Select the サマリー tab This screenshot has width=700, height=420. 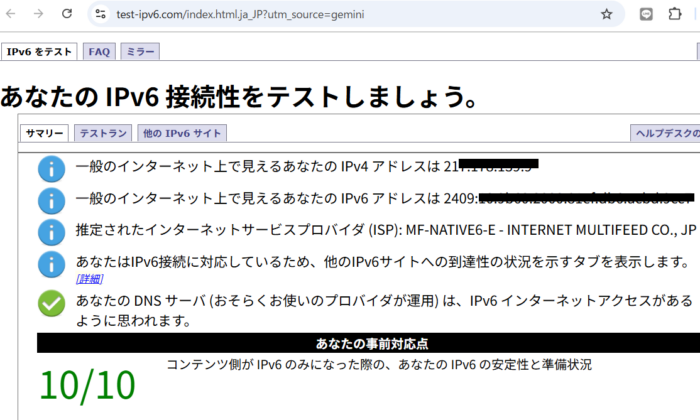coord(44,133)
